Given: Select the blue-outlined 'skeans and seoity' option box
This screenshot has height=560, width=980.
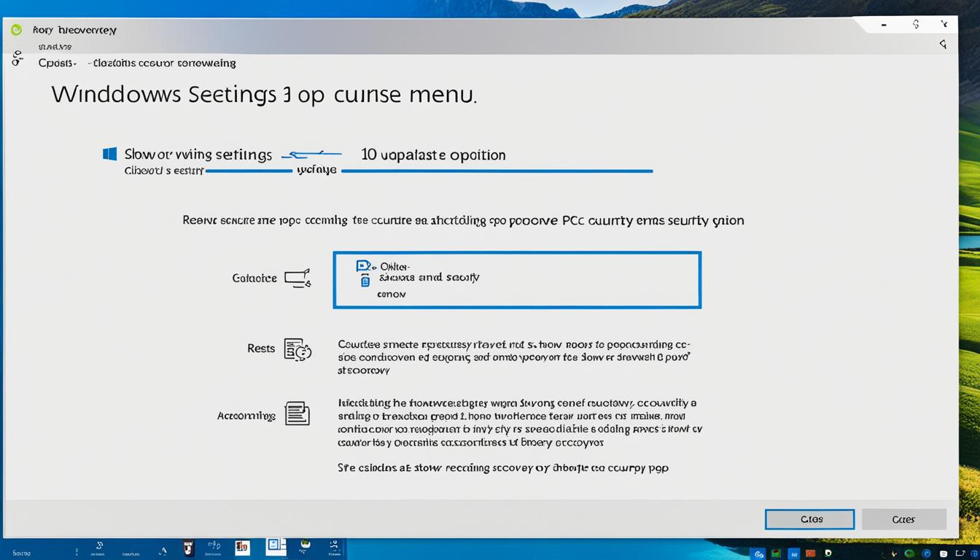Looking at the screenshot, I should pos(517,280).
